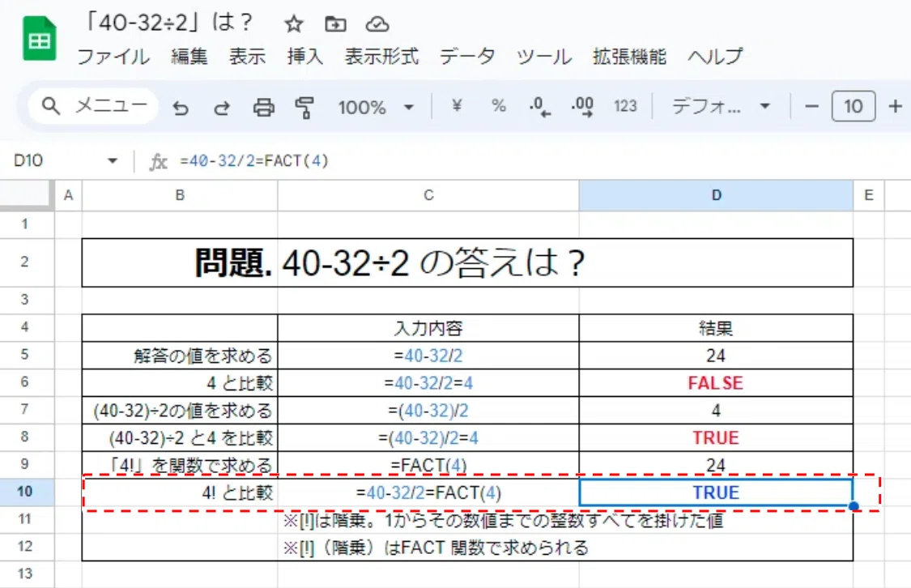Click the move-to-folder icon

[x=335, y=23]
